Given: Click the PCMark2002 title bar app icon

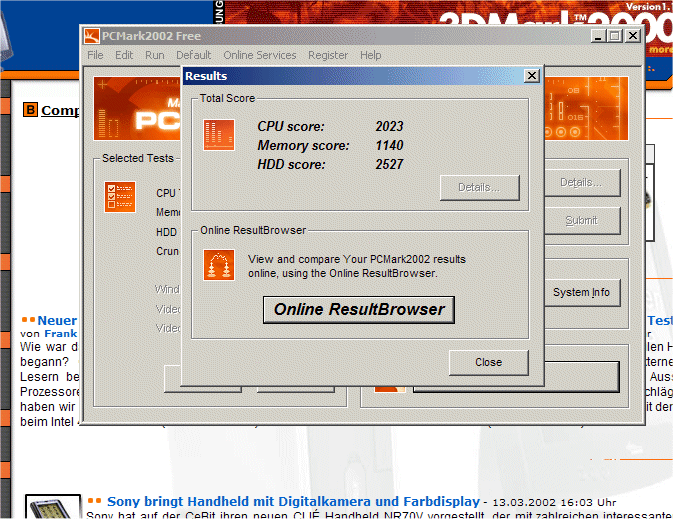Looking at the screenshot, I should pyautogui.click(x=91, y=36).
